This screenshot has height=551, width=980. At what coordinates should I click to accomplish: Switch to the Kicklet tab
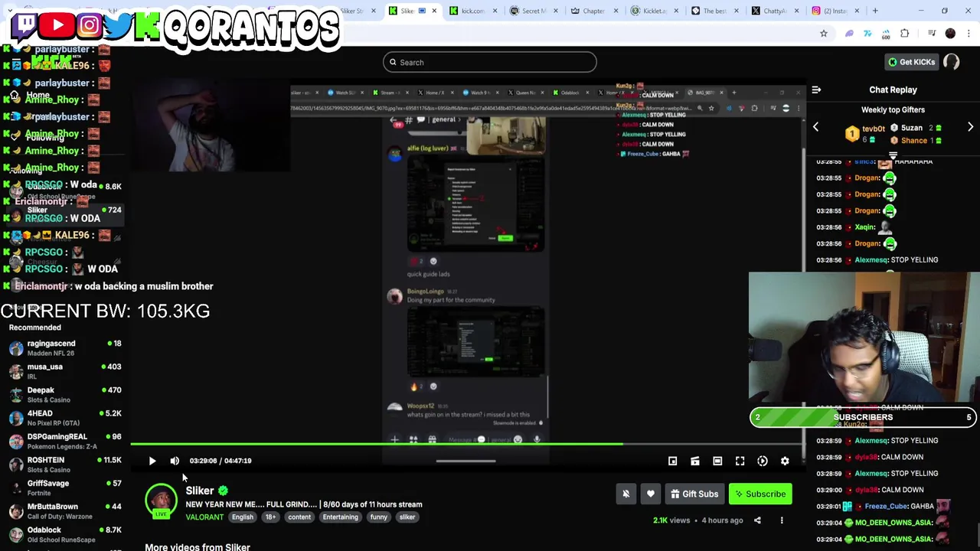(x=648, y=11)
